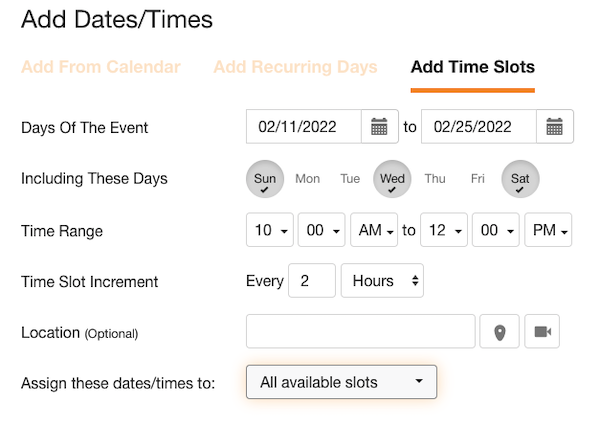Include Tuesday in the event days
Image resolution: width=600 pixels, height=425 pixels.
(350, 179)
